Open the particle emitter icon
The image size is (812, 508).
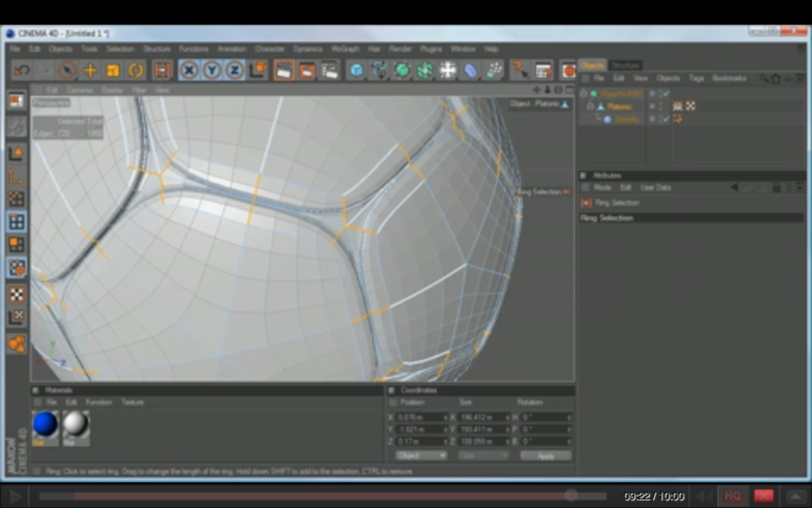(x=494, y=70)
